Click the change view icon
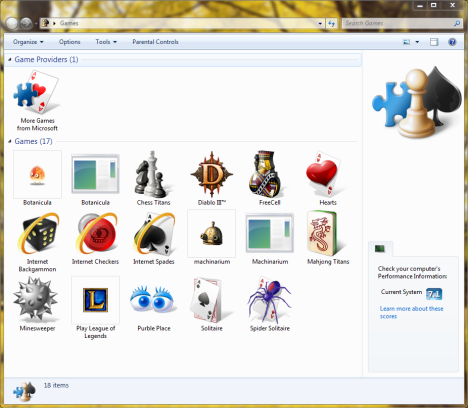 [407, 42]
